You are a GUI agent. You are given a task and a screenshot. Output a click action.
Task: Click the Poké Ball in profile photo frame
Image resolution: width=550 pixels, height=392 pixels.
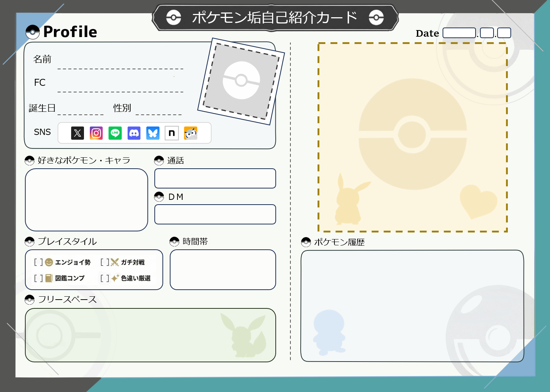pyautogui.click(x=241, y=80)
